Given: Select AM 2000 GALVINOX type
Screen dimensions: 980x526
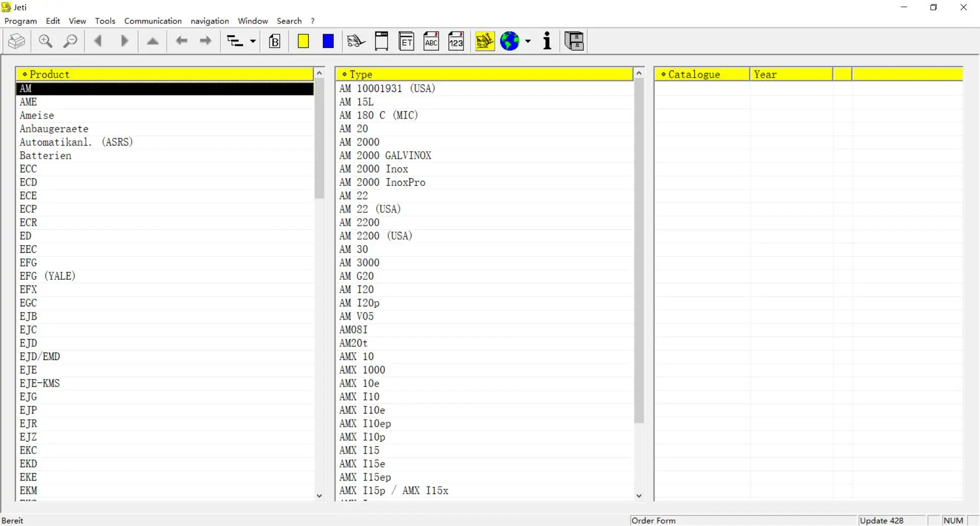Looking at the screenshot, I should (484, 156).
